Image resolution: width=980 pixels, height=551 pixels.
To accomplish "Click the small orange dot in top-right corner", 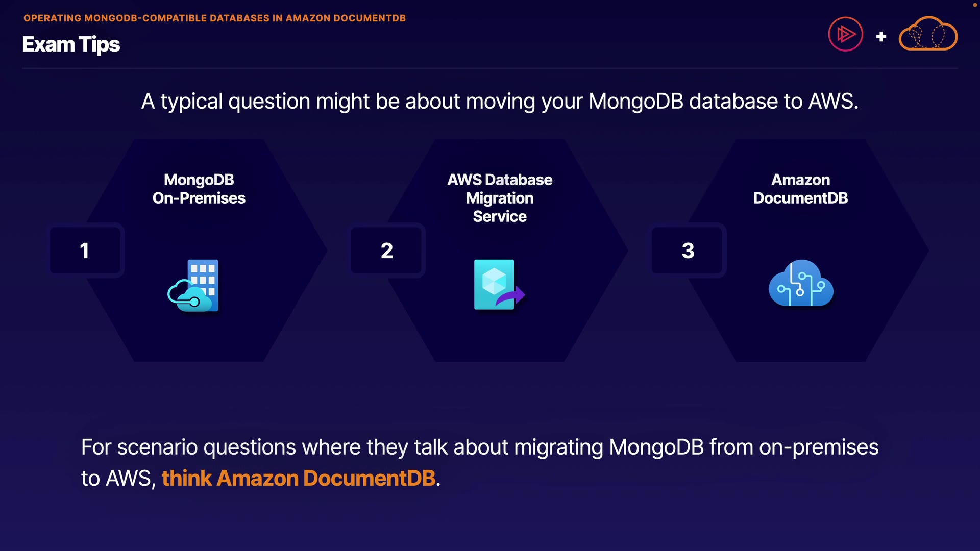I will (x=974, y=5).
